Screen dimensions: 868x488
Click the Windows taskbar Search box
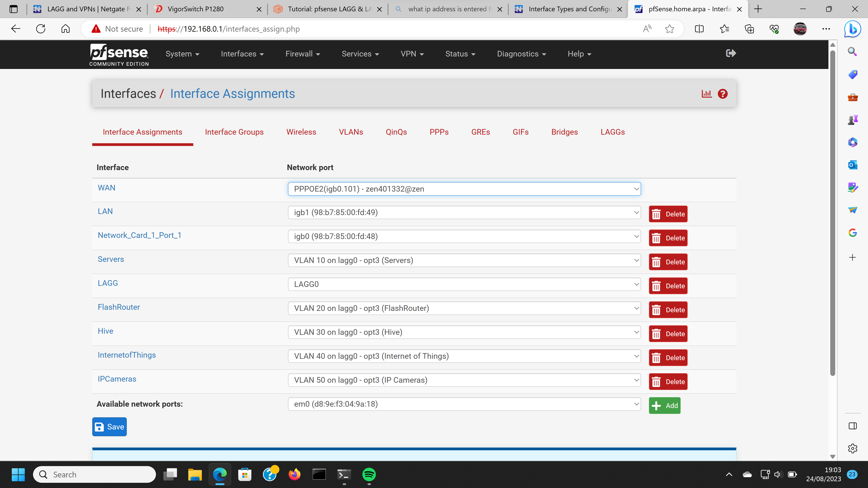point(94,474)
